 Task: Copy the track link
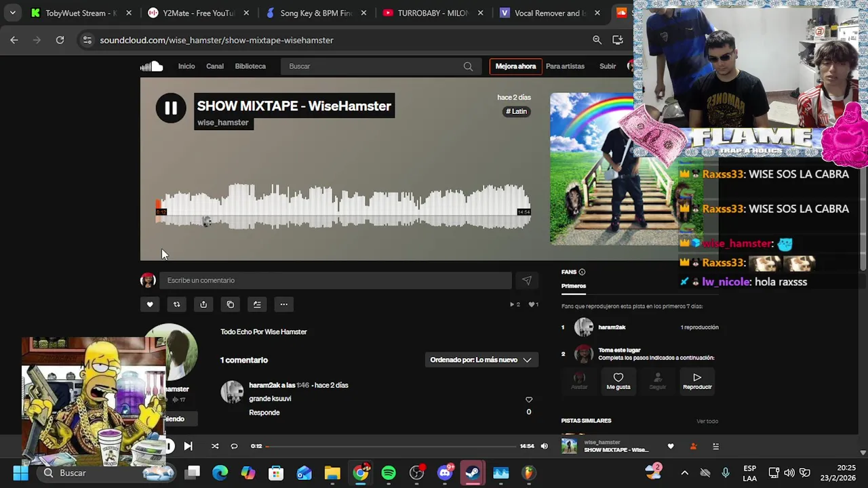coord(230,304)
